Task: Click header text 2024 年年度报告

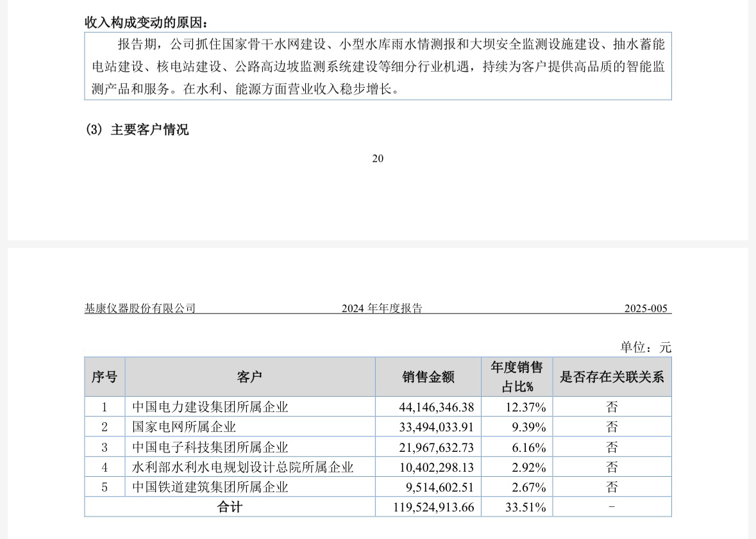Action: coord(382,308)
